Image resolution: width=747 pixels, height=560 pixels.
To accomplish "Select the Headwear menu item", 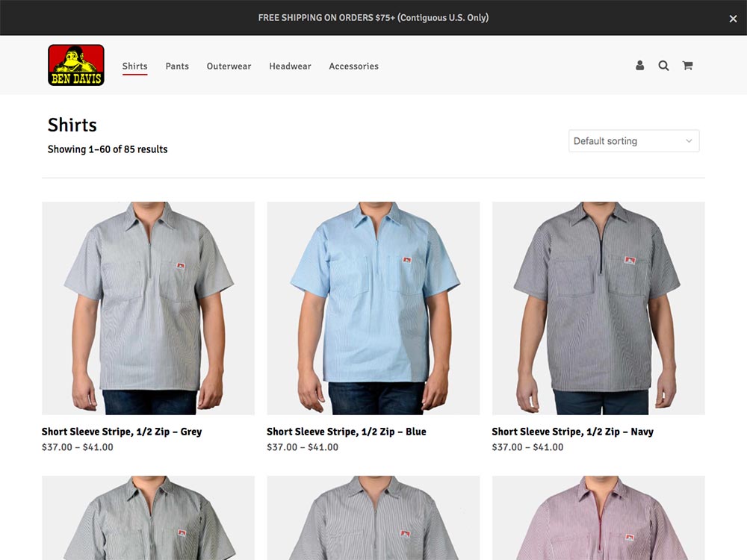I will point(290,66).
